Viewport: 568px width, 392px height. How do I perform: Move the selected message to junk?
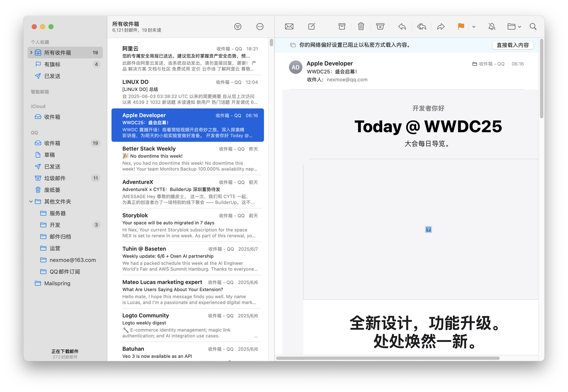point(380,26)
